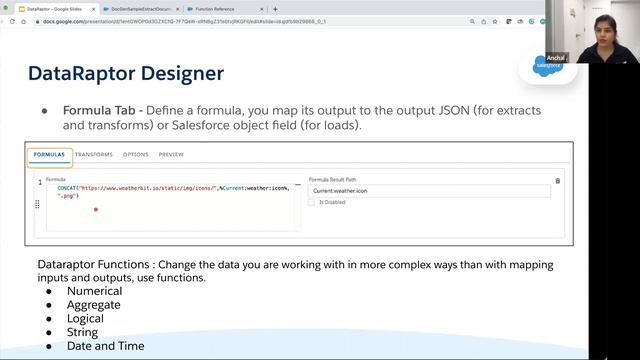Open the OPTIONS tab

(x=136, y=155)
